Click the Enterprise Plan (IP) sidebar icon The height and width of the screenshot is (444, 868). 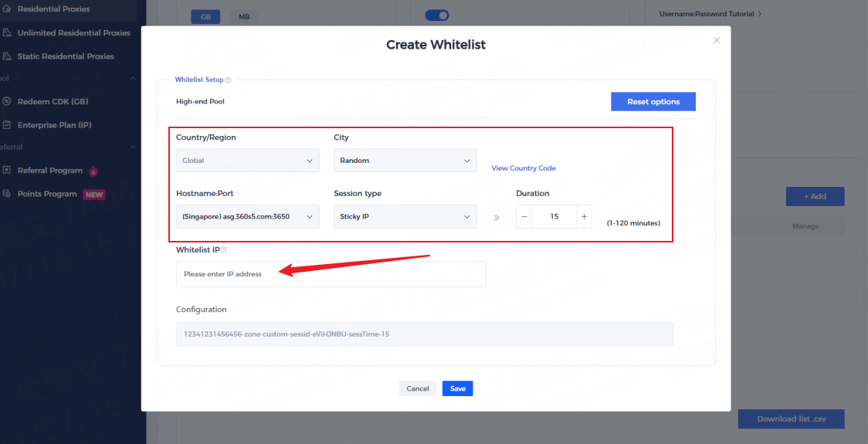coord(7,125)
